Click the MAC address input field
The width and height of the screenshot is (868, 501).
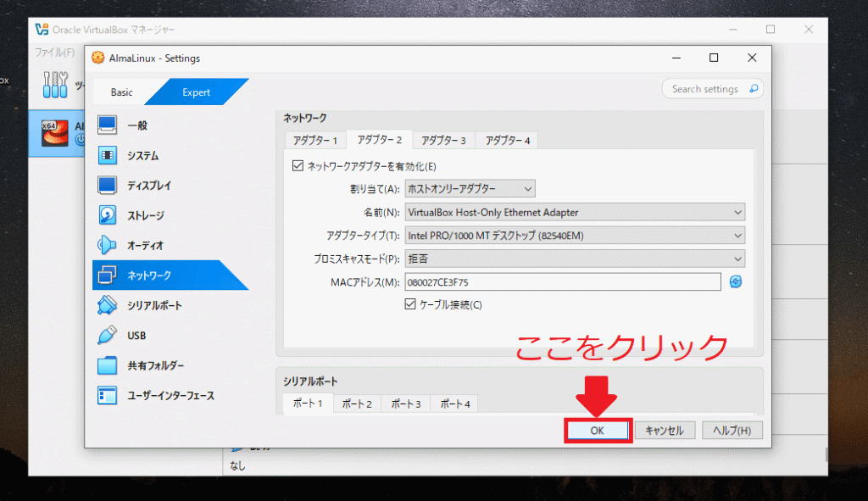pos(563,281)
